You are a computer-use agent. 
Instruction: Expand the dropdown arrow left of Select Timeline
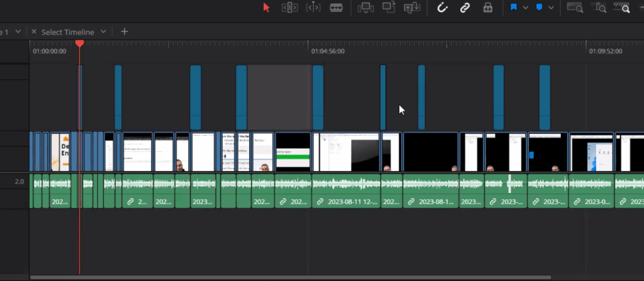click(18, 31)
